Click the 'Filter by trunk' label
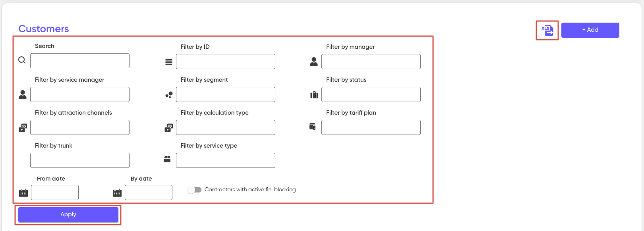644x231 pixels. point(54,146)
